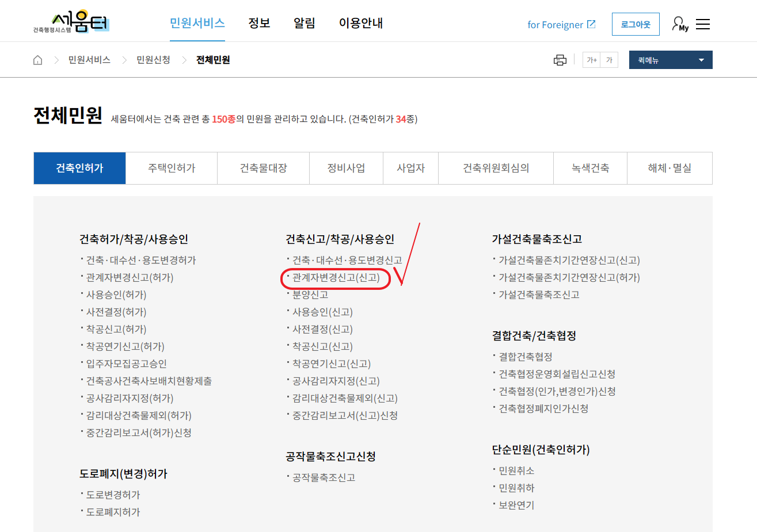Click the printer icon
The width and height of the screenshot is (757, 532).
tap(560, 60)
